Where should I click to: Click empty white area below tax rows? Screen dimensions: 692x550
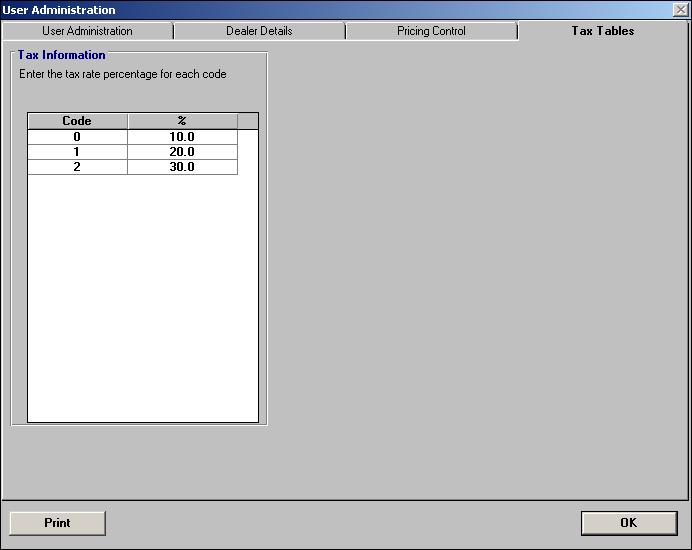tap(143, 298)
